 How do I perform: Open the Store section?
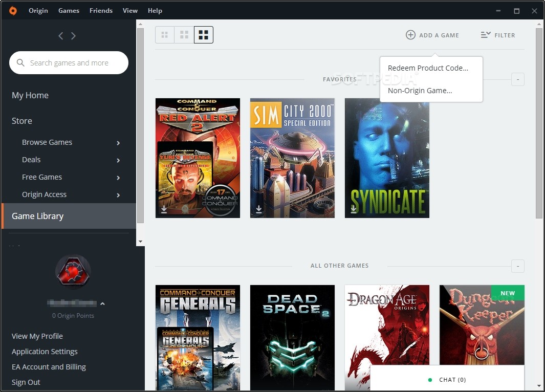(22, 121)
